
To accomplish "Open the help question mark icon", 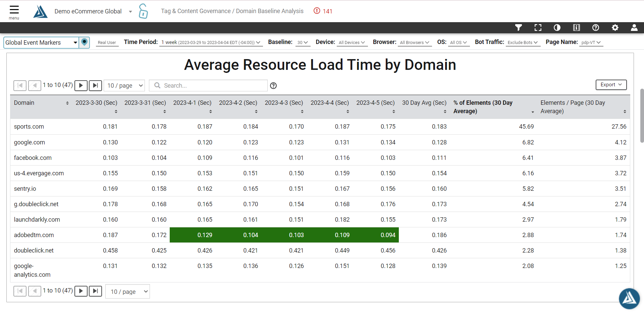I will (596, 28).
